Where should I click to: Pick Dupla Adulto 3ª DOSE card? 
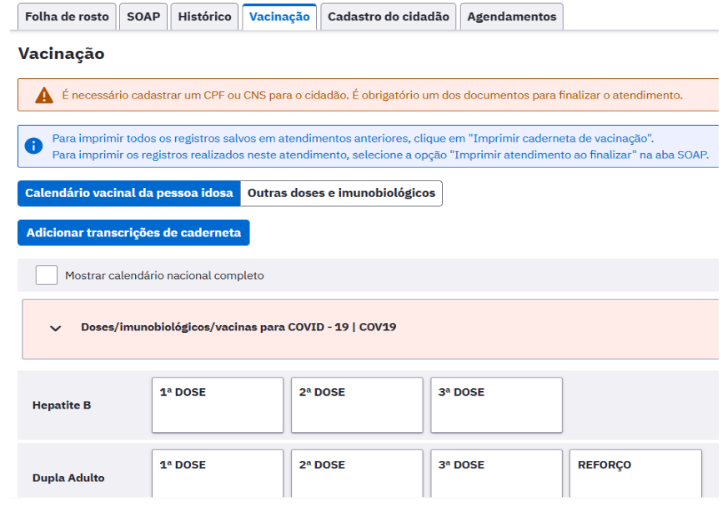[x=496, y=474]
